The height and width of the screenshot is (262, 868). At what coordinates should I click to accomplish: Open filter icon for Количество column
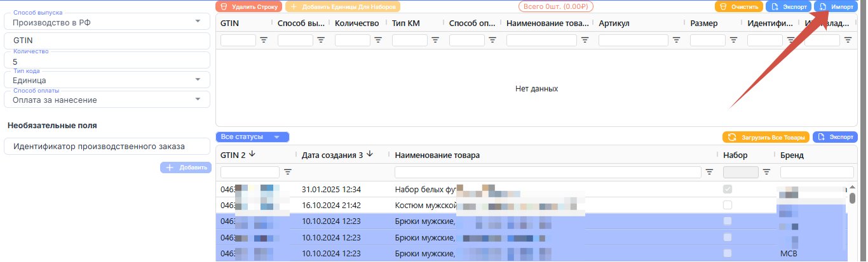(x=378, y=40)
